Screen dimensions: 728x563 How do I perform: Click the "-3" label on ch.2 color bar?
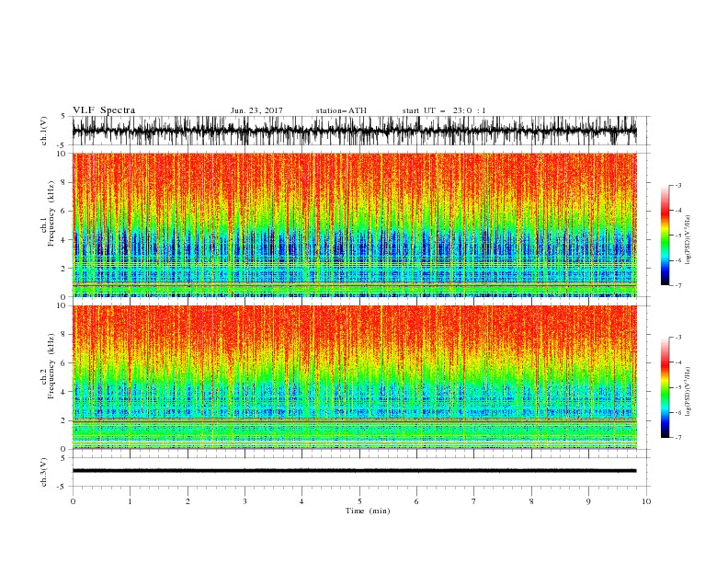coord(678,338)
